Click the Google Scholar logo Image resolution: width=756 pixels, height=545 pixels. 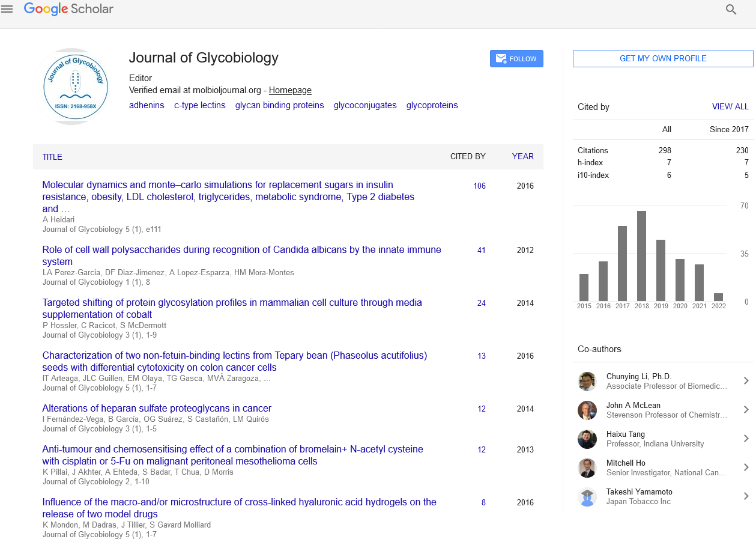(68, 9)
